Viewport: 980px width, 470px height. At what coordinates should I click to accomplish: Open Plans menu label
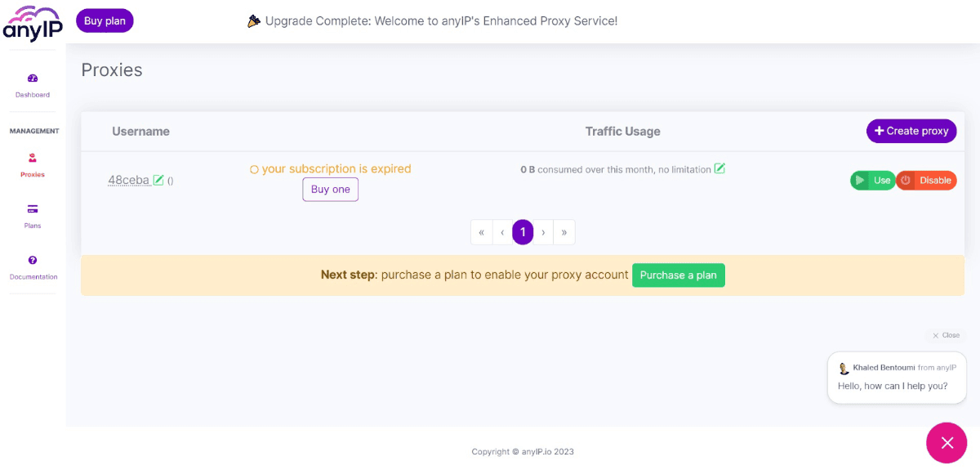click(33, 226)
